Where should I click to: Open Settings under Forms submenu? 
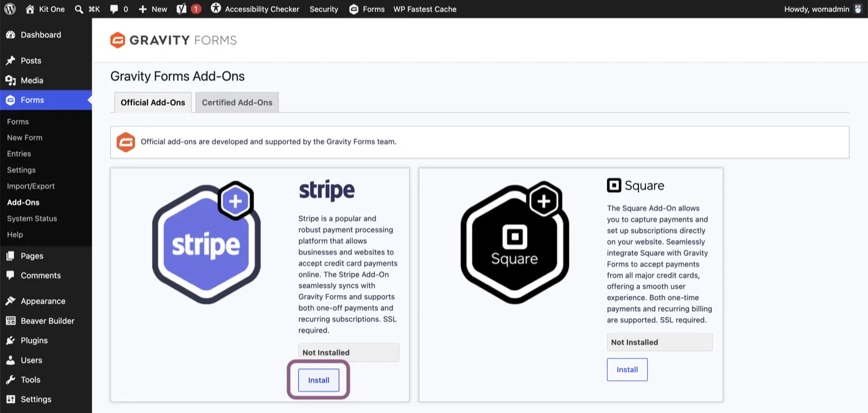[x=21, y=170]
